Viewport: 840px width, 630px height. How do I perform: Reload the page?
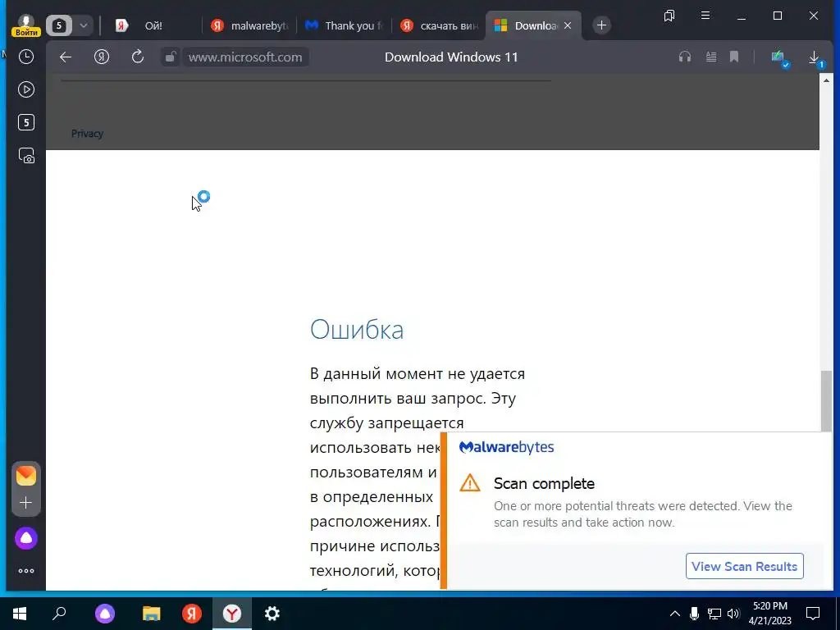[x=138, y=57]
